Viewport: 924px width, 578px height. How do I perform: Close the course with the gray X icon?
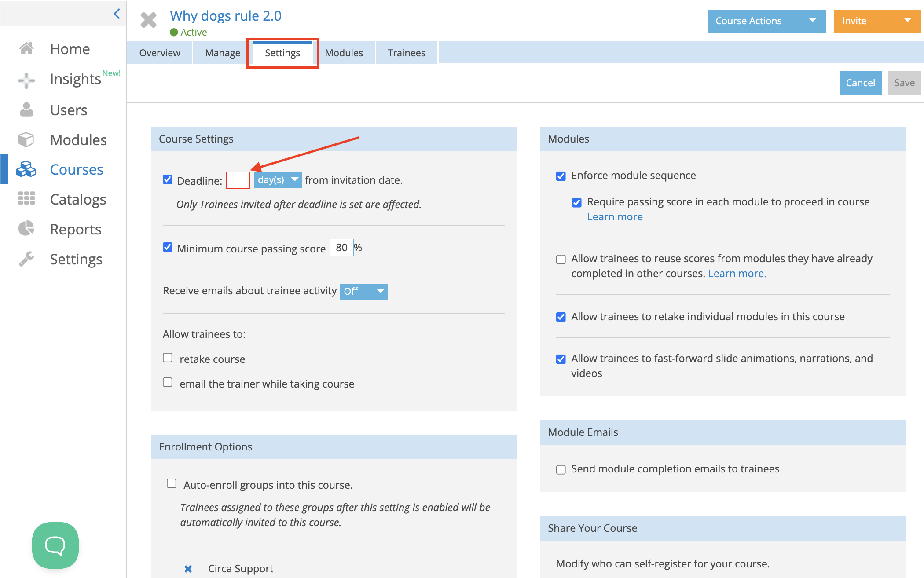[x=148, y=20]
